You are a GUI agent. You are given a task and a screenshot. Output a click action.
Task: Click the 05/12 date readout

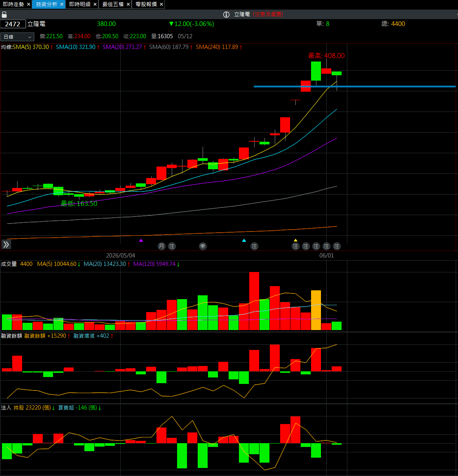tap(185, 36)
